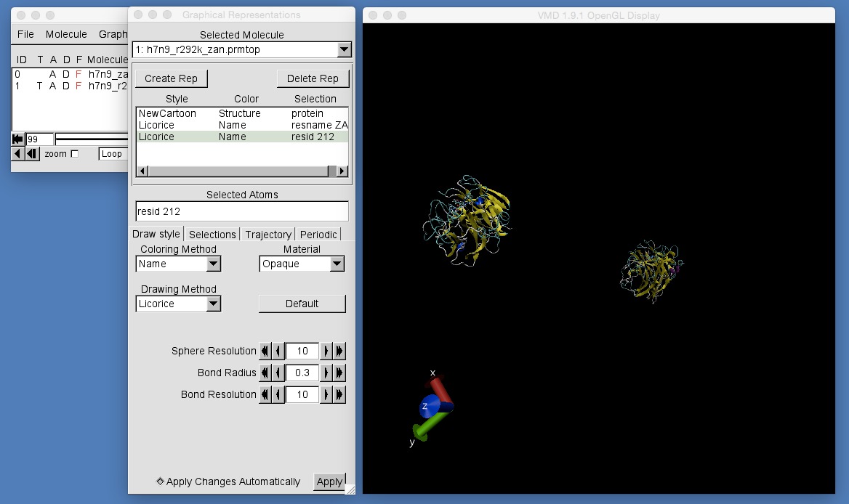This screenshot has height=504, width=849.
Task: Decrease Sphere Resolution by large step
Action: tap(265, 351)
